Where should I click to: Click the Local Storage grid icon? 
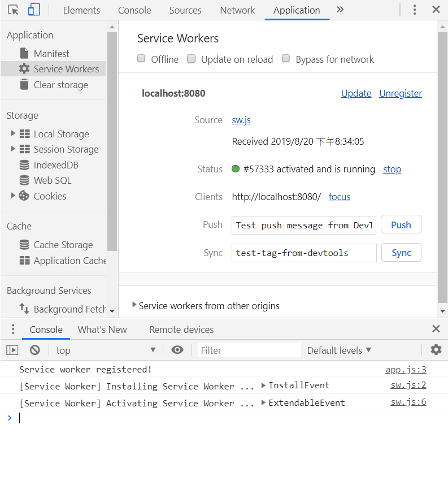click(x=24, y=134)
